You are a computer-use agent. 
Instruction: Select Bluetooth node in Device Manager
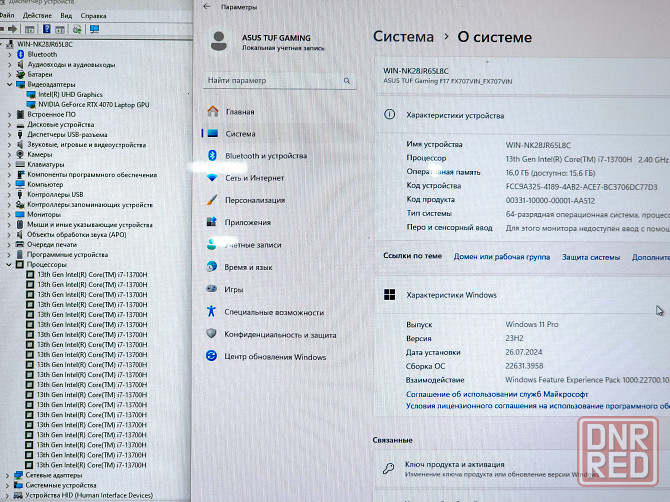[42, 54]
